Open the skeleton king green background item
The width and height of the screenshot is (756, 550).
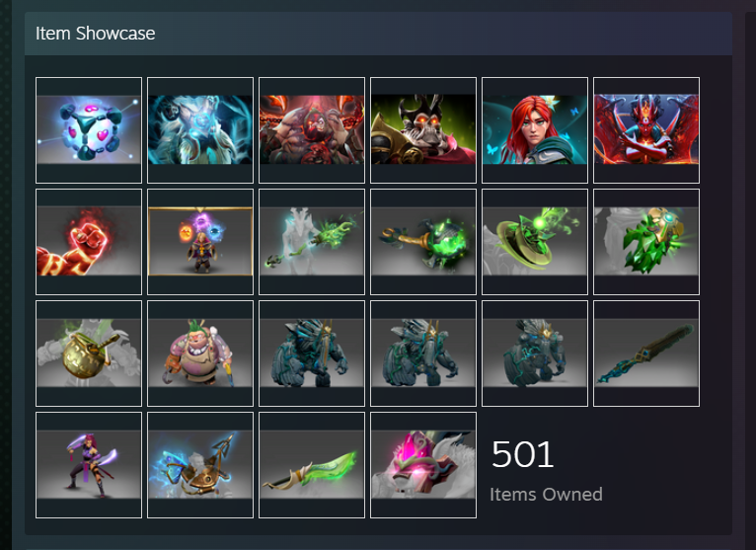click(423, 130)
